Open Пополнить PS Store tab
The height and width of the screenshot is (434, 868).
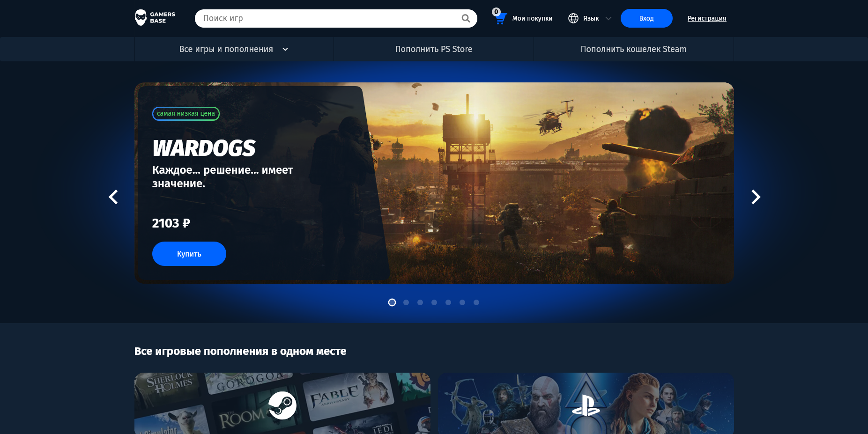coord(434,49)
